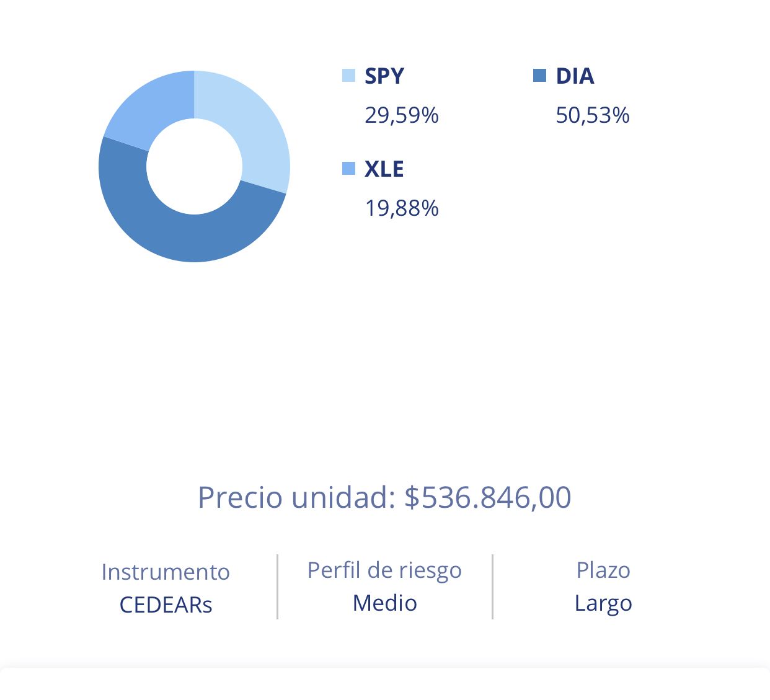The image size is (770, 700).
Task: Select the Largo term value
Action: (603, 603)
